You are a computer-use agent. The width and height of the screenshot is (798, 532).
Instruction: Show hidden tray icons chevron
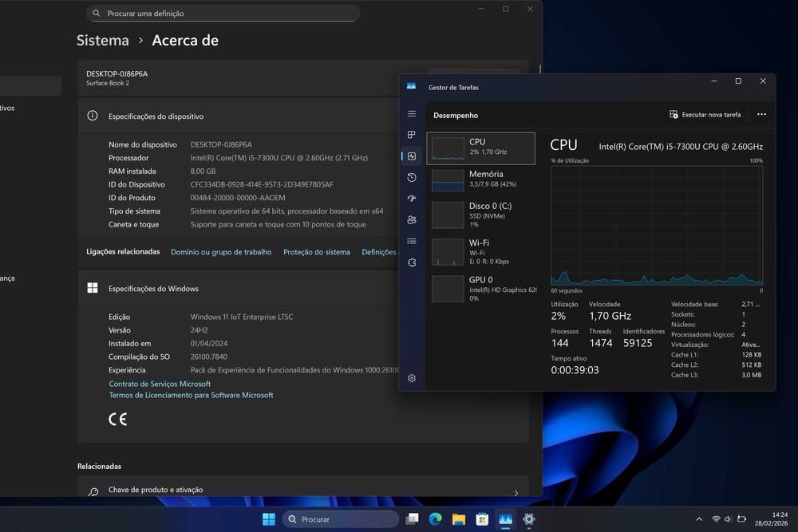point(699,519)
